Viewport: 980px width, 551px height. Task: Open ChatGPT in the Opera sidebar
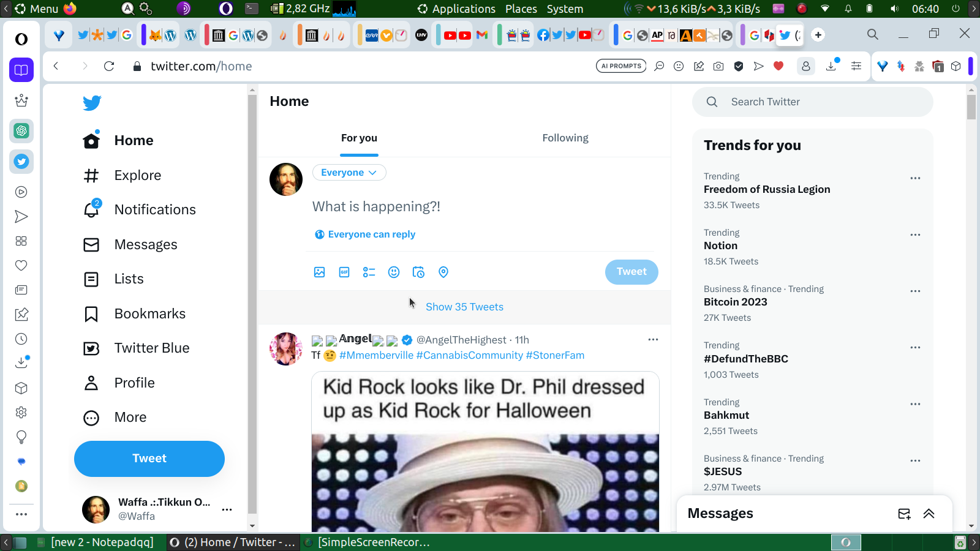coord(21,131)
